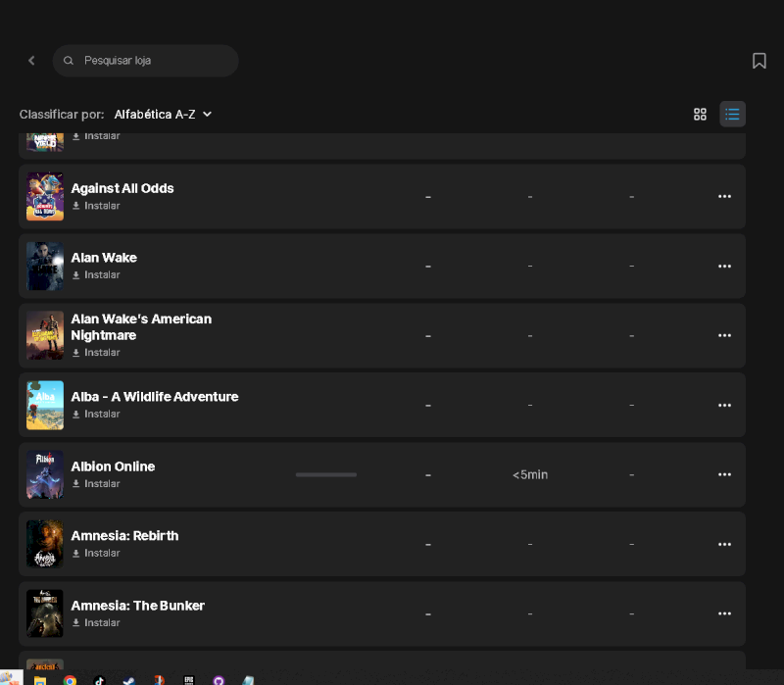784x685 pixels.
Task: Switch to grid view layout
Action: click(700, 114)
